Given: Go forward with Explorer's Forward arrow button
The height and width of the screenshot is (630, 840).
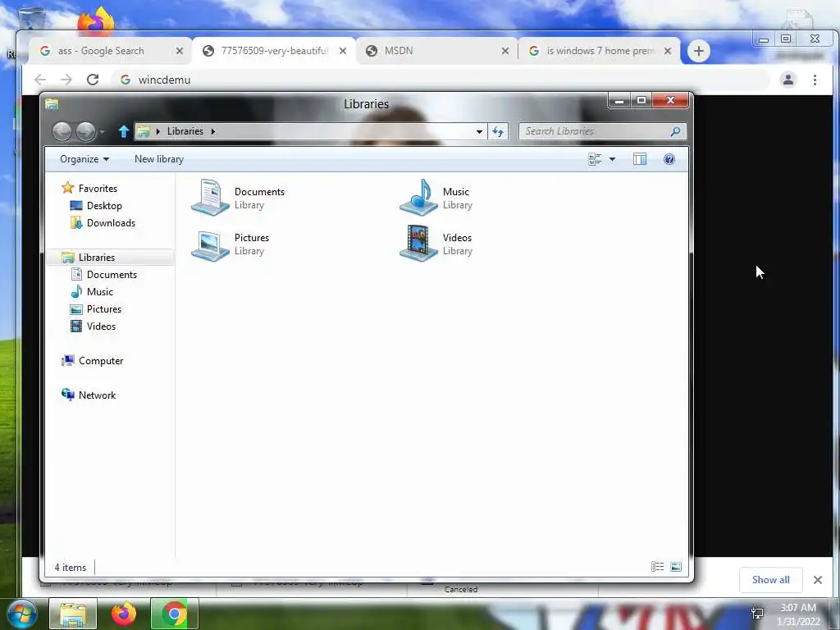Looking at the screenshot, I should pos(85,131).
